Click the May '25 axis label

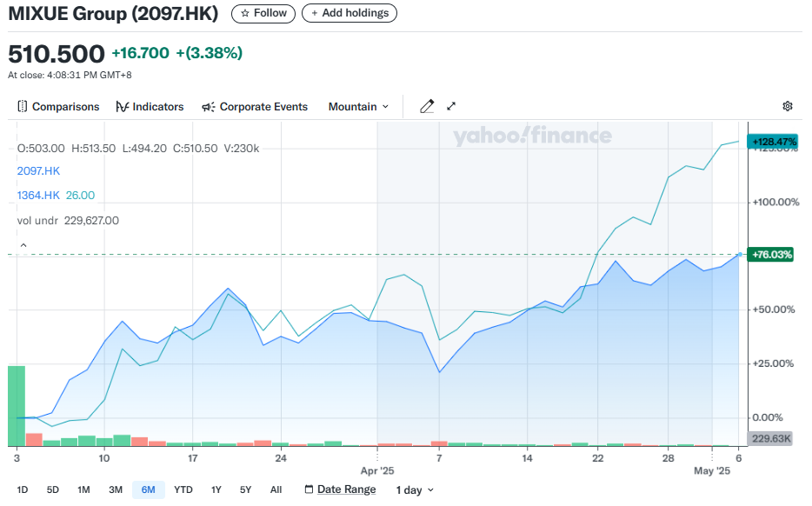[712, 470]
